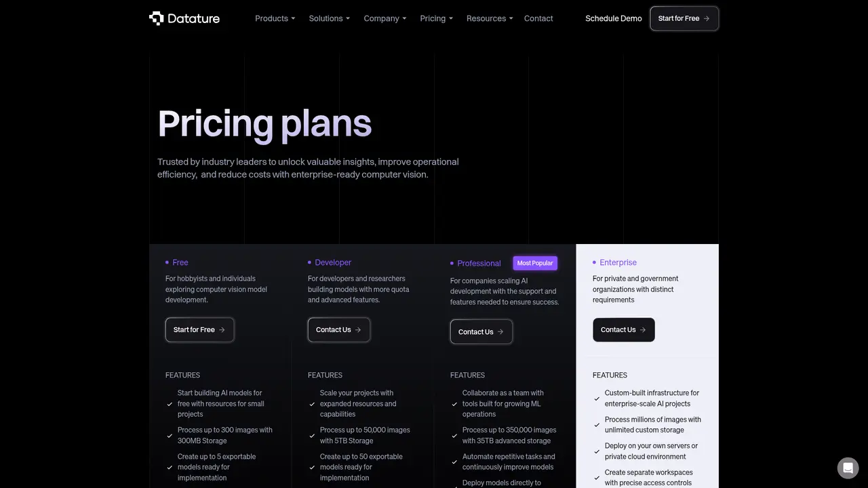Image resolution: width=868 pixels, height=488 pixels.
Task: Click the arrow icon in Free plan button
Action: click(x=222, y=330)
